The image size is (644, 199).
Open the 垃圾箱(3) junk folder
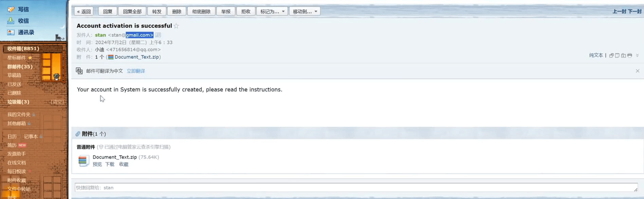[18, 102]
